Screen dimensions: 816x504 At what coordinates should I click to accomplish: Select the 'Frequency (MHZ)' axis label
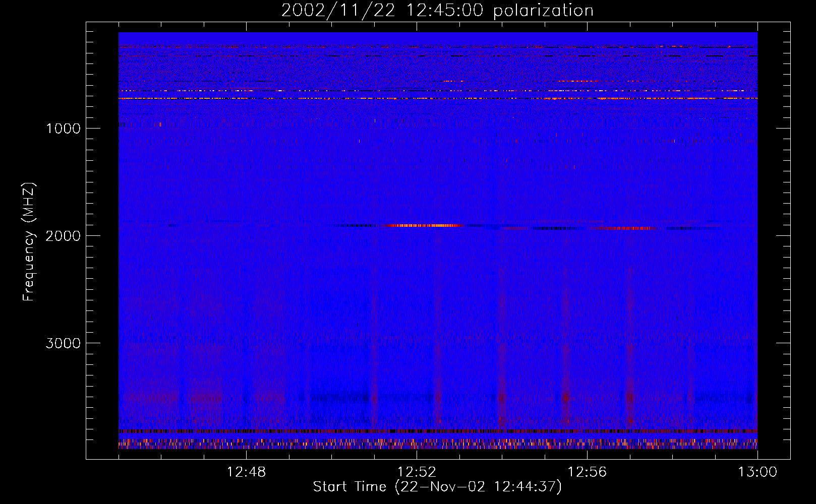(x=29, y=242)
